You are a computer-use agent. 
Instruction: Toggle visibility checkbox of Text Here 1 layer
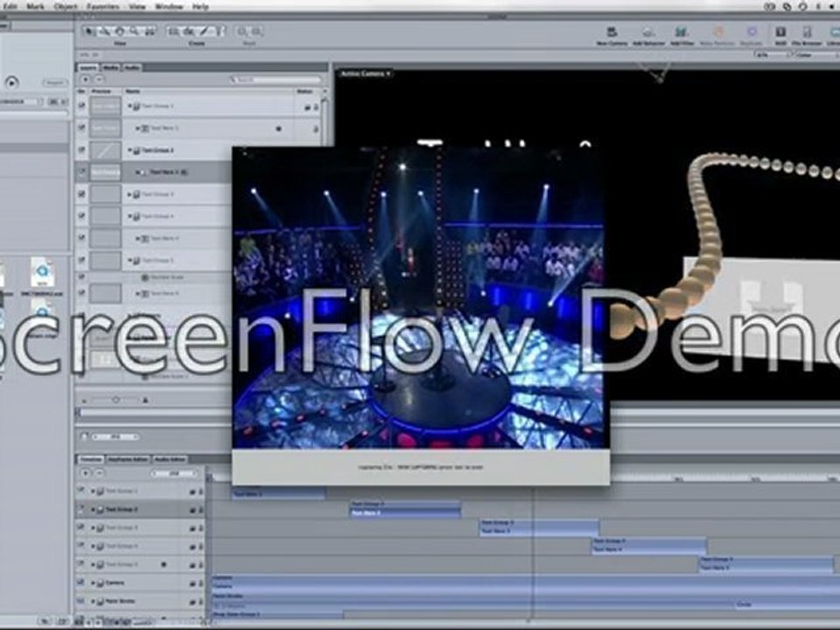[82, 128]
